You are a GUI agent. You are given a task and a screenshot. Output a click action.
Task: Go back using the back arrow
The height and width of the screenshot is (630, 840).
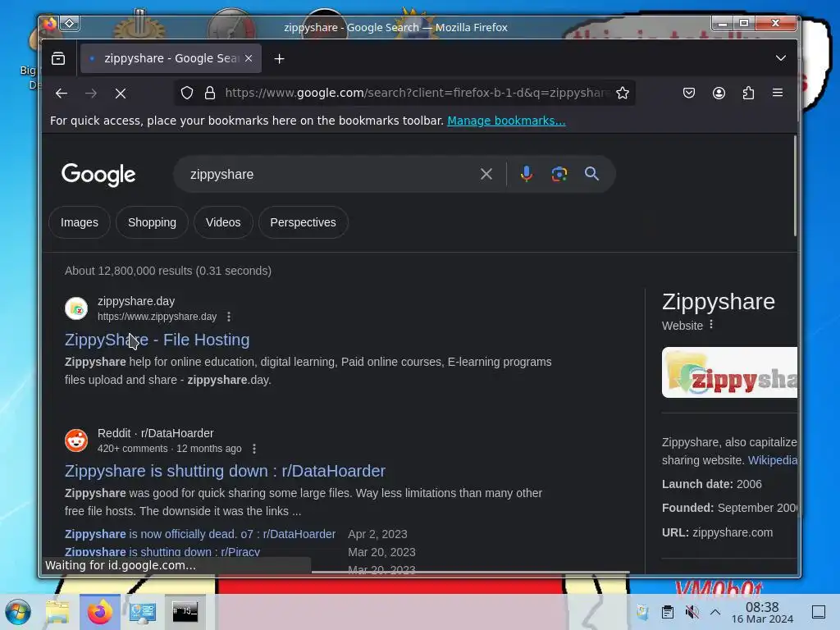(x=61, y=94)
